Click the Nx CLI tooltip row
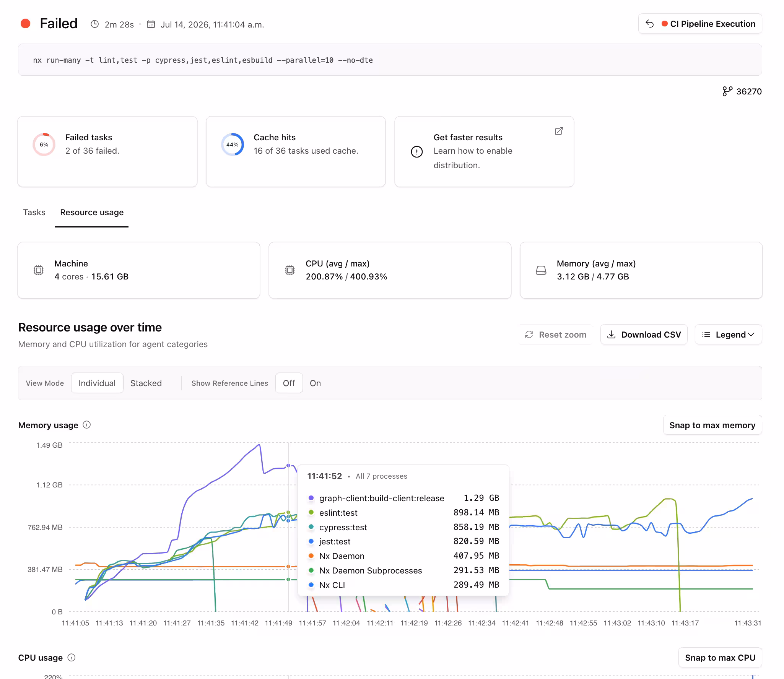784x679 pixels. point(403,585)
